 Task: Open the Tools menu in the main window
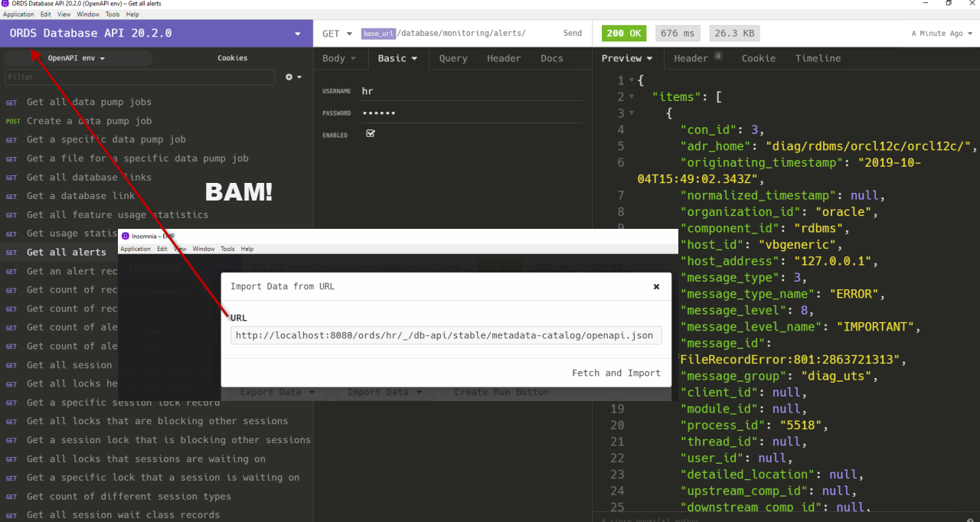coord(113,15)
